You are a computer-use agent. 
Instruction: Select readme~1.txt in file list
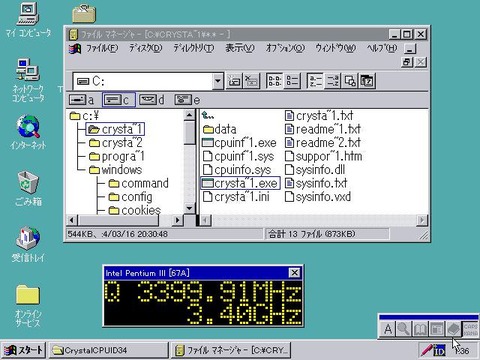click(x=323, y=129)
